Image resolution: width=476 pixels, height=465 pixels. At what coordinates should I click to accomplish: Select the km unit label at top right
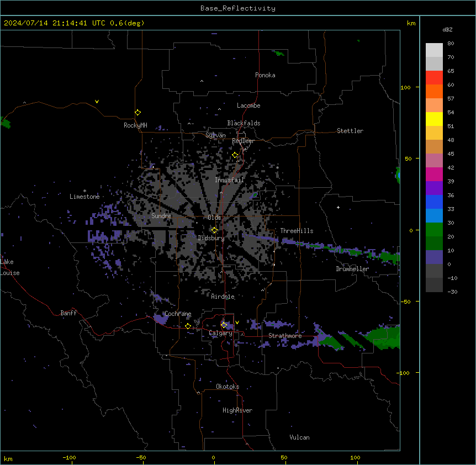[x=411, y=23]
